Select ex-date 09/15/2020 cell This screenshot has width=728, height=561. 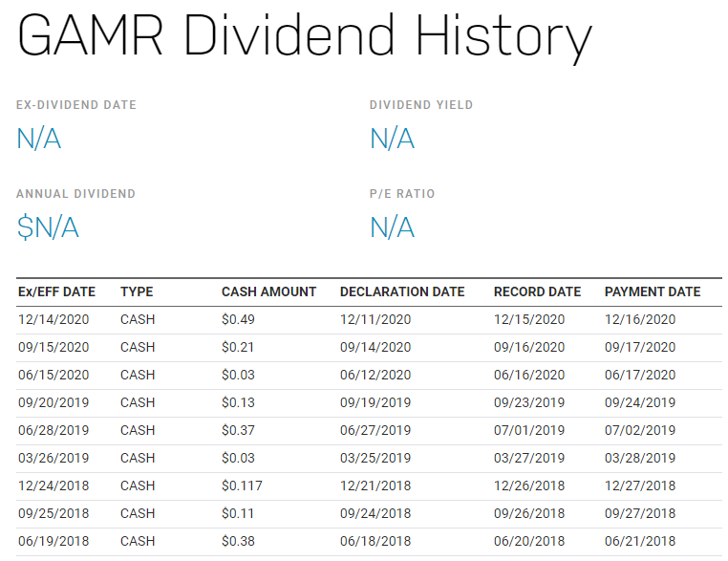[54, 347]
